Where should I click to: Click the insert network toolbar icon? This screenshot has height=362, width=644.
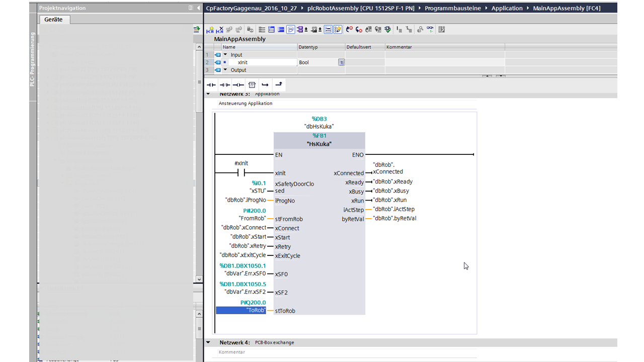210,30
